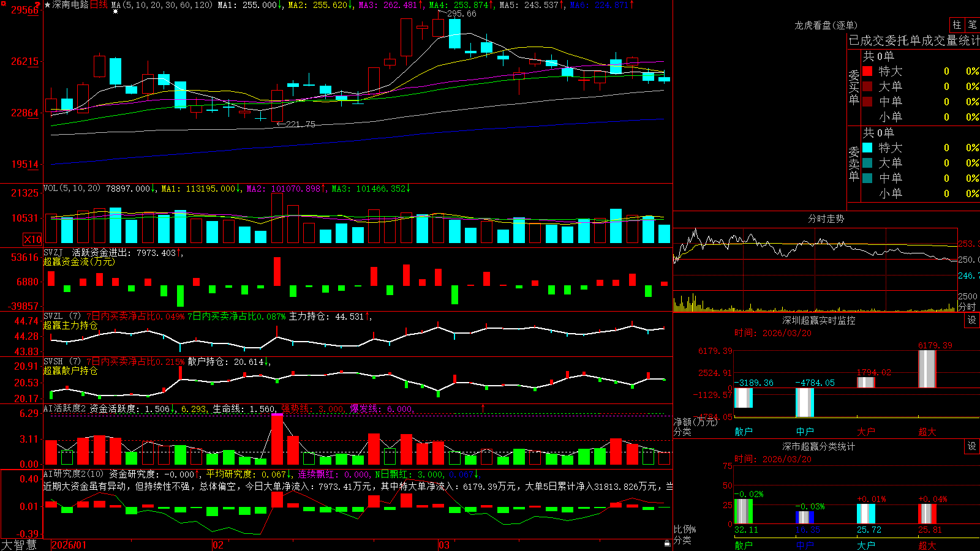Image resolution: width=980 pixels, height=551 pixels.
Task: Click the 委买单 vertical label
Action: 854,87
